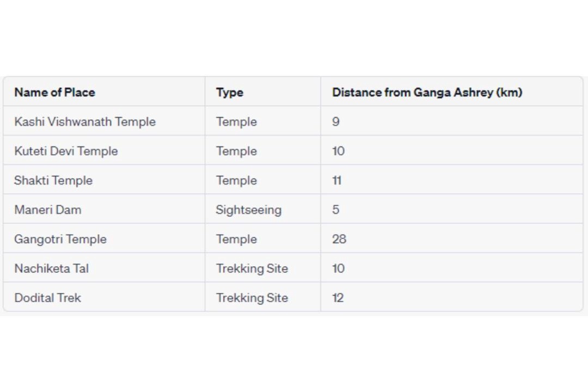Select the Kashi Vishwanath Temple cell
Screen dimensions: 588x392
85,122
